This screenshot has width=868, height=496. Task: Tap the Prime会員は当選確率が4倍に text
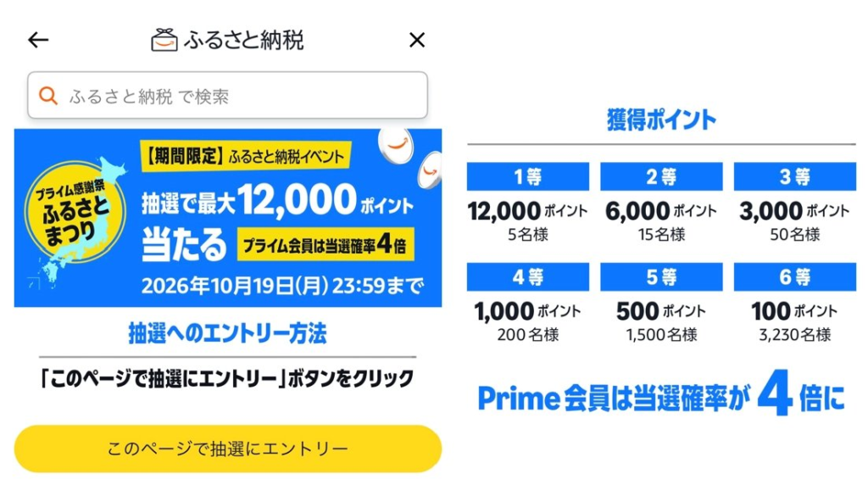coord(661,396)
